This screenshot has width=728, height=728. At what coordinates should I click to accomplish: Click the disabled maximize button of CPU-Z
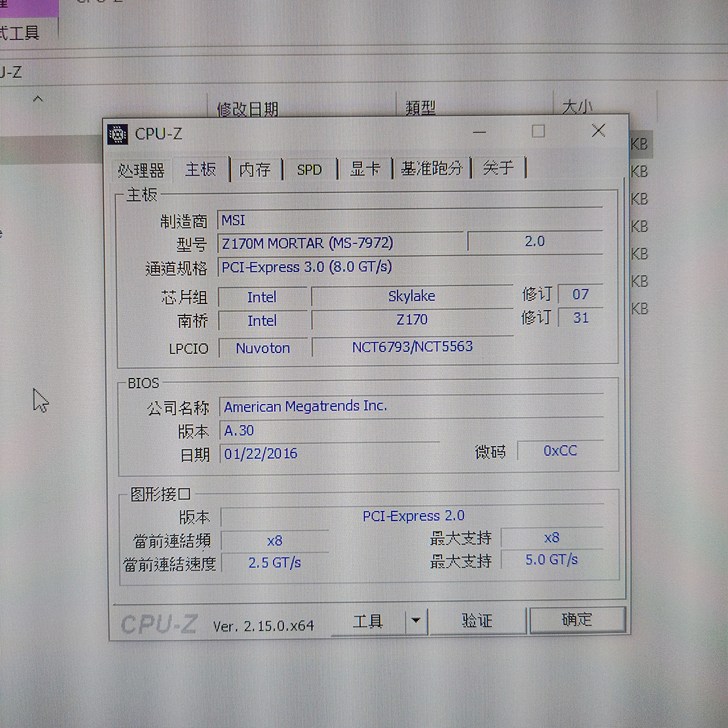tap(538, 131)
